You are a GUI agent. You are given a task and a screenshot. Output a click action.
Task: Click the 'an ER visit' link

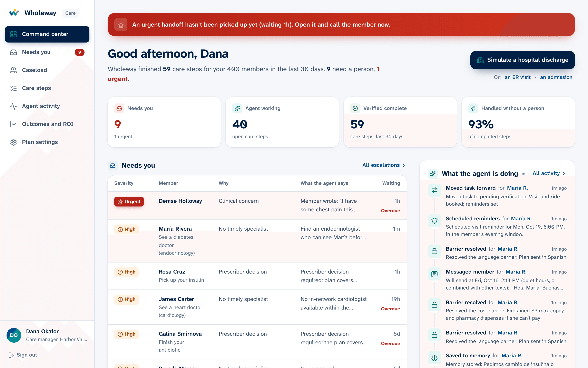[518, 77]
